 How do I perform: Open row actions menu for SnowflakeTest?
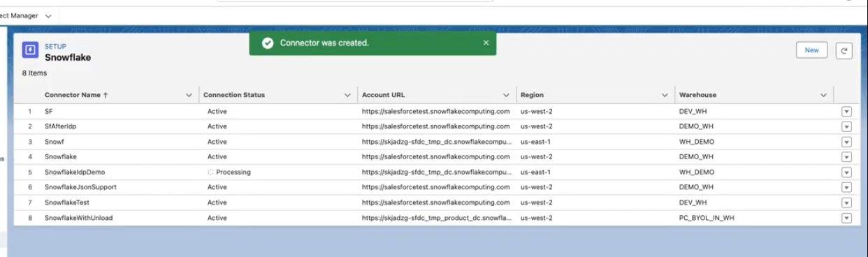846,203
